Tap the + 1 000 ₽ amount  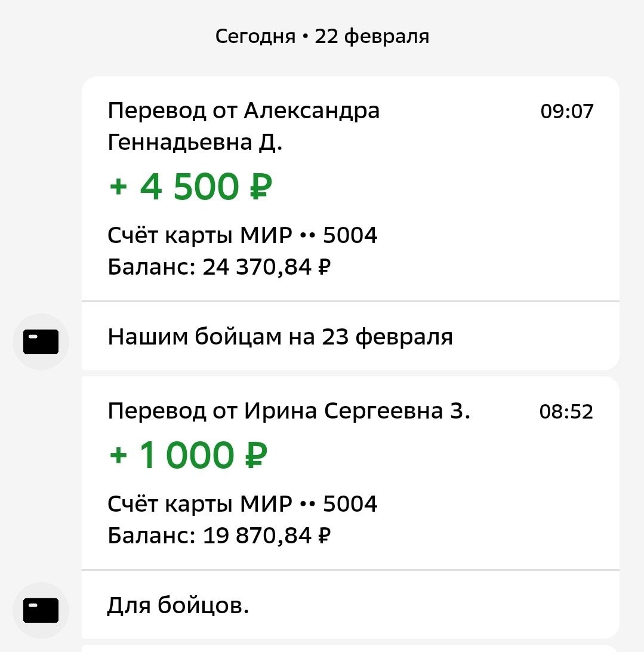coord(188,455)
